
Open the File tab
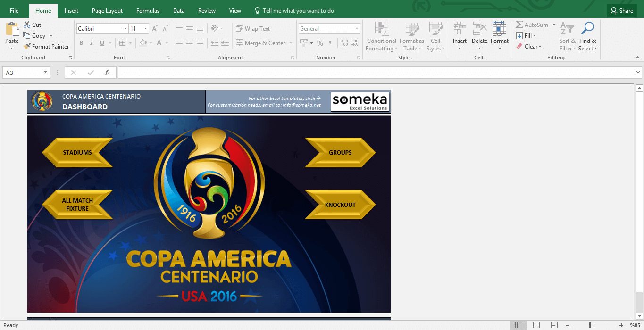tap(14, 11)
